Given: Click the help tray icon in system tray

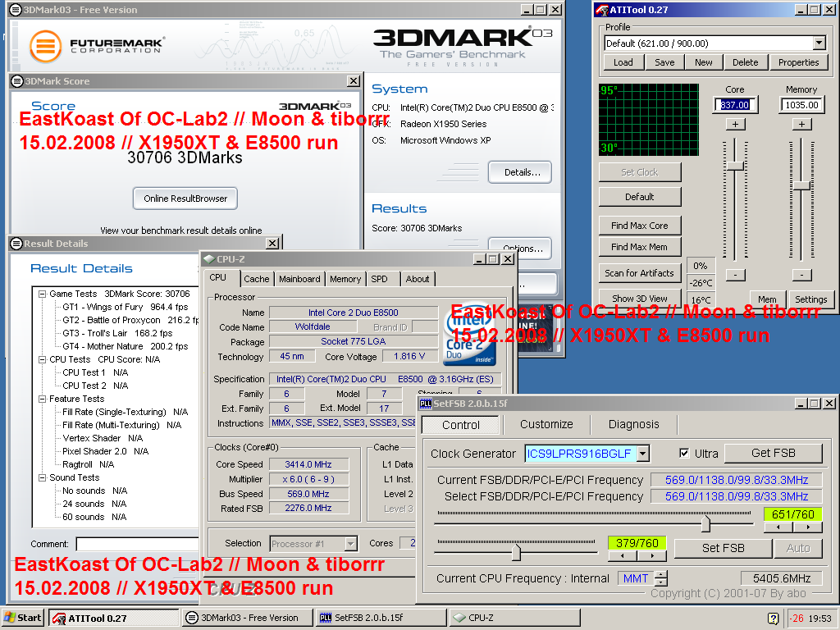Looking at the screenshot, I should (x=773, y=619).
